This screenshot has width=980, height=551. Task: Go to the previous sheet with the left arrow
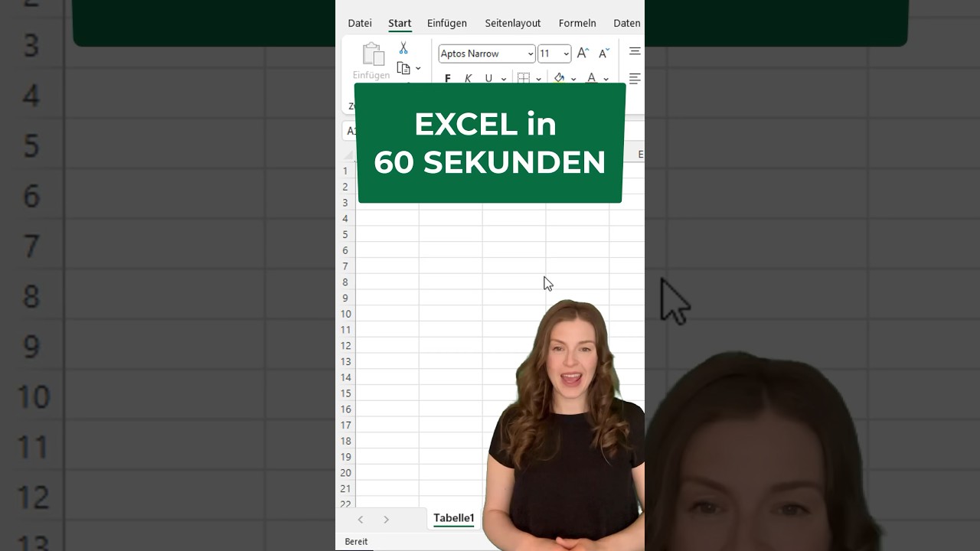click(x=361, y=520)
